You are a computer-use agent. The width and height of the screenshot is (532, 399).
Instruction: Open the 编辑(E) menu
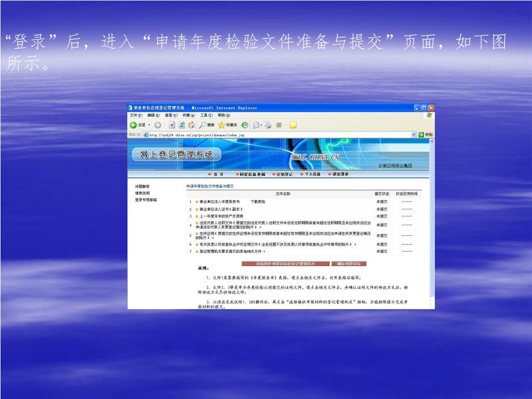pos(153,115)
